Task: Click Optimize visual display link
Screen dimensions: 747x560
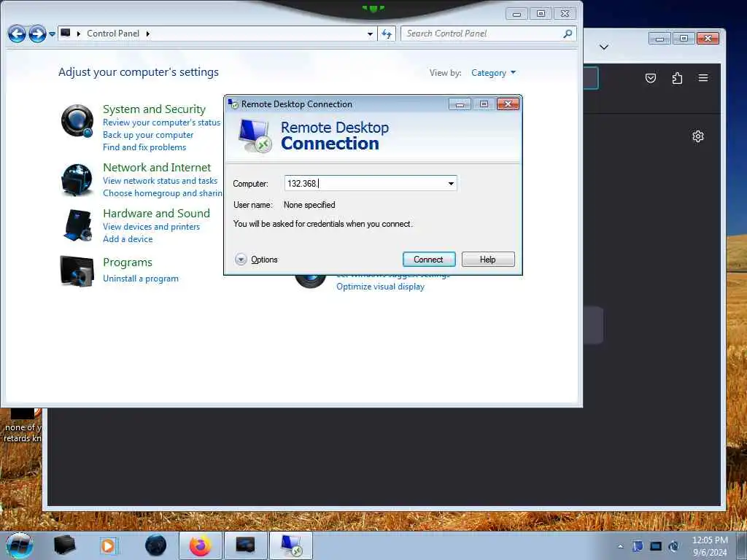Action: [x=380, y=287]
